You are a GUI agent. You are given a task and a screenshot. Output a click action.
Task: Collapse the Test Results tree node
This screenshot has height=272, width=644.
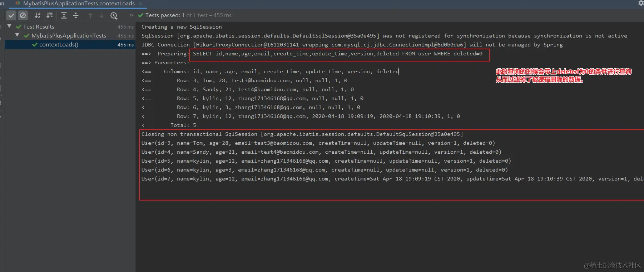(x=9, y=26)
